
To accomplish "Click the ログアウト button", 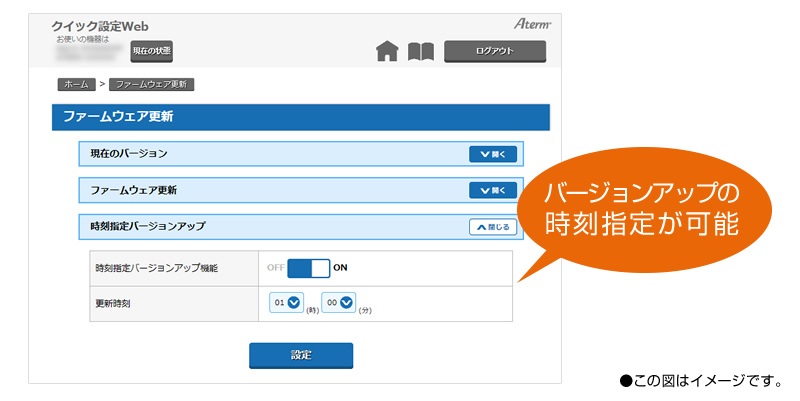I will pos(495,52).
